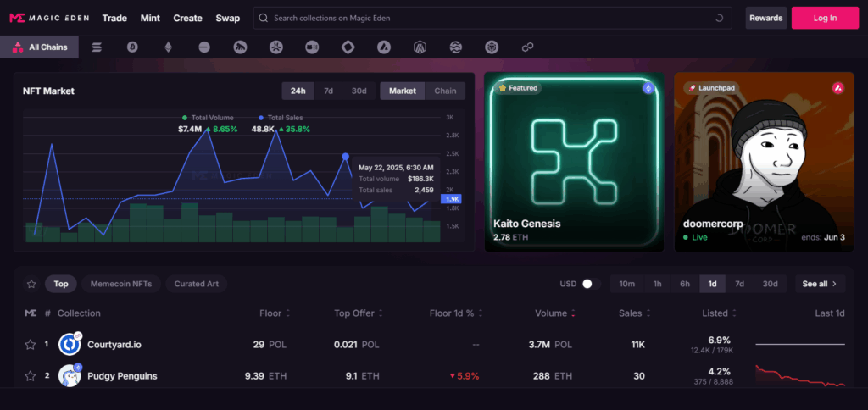This screenshot has height=410, width=868.
Task: Select the Ethereum chain icon
Action: pos(169,47)
